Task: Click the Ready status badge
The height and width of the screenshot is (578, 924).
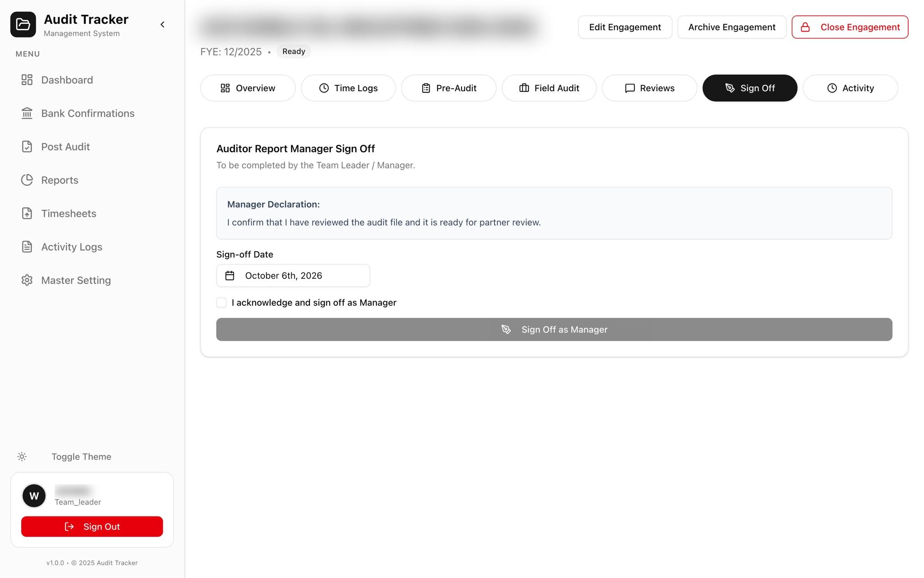Action: coord(294,51)
